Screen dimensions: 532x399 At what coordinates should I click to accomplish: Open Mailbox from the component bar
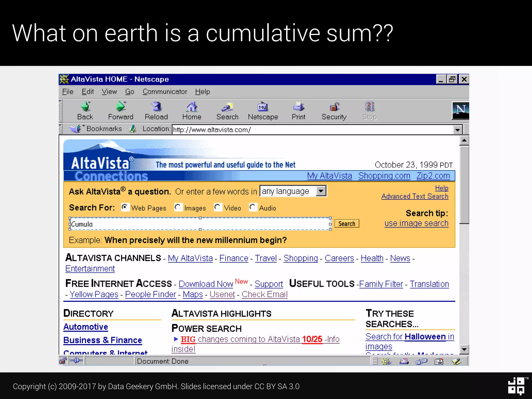pyautogui.click(x=404, y=361)
